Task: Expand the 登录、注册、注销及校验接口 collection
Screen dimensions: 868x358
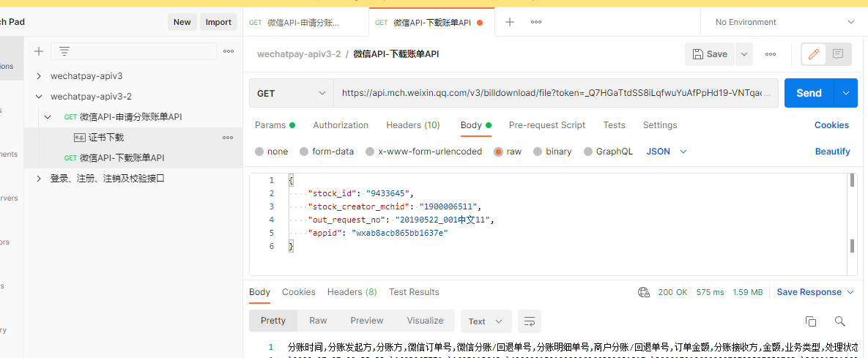Action: [39, 178]
